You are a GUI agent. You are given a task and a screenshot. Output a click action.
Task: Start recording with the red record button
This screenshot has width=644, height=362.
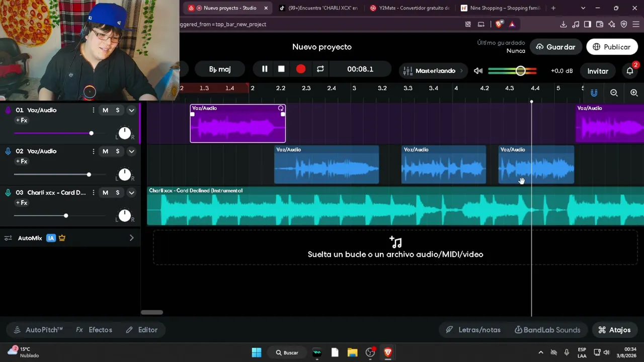301,69
